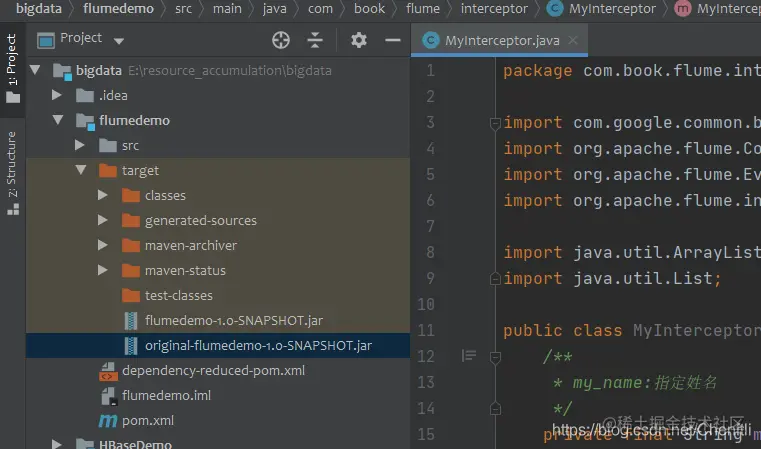Click the bigdata breadcrumb in navigation bar
The height and width of the screenshot is (449, 761).
pos(39,9)
